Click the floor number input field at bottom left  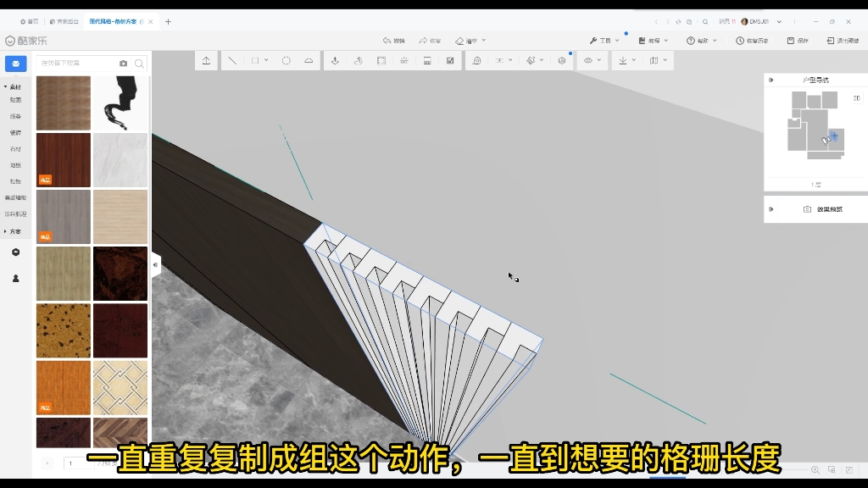[71, 462]
